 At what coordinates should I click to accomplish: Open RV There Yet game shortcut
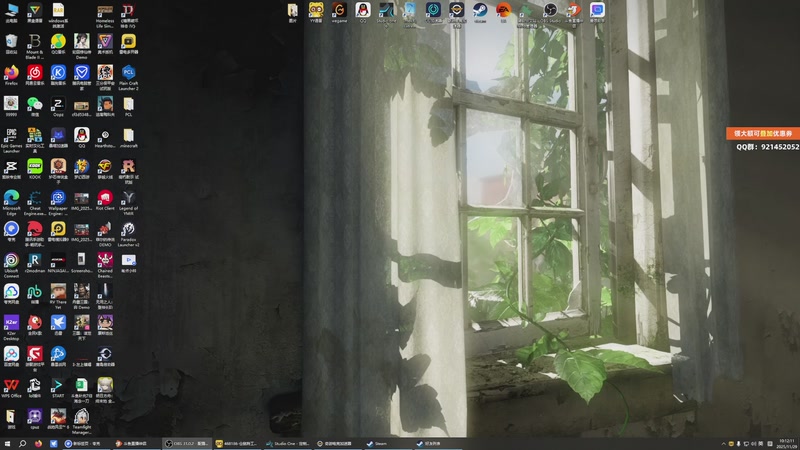click(58, 296)
